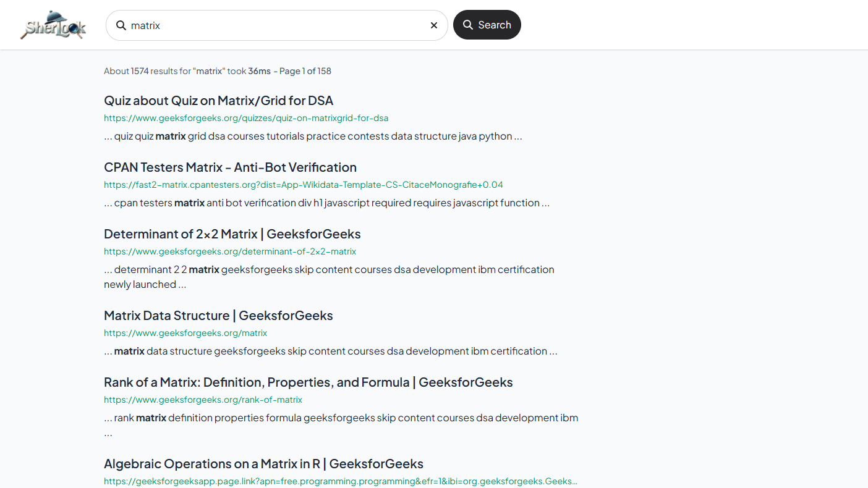Go to the geeksforgeeks.org/matrix URL
Viewport: 868px width, 488px height.
pyautogui.click(x=185, y=333)
